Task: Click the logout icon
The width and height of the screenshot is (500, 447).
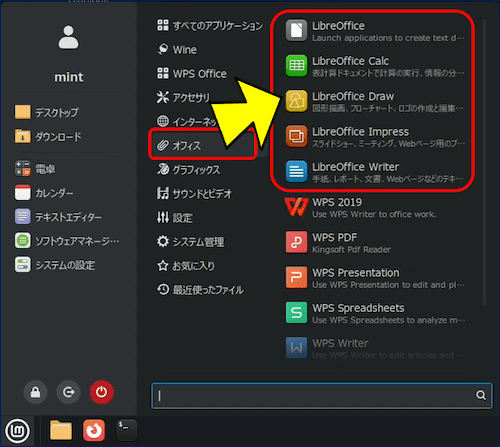Action: pos(68,392)
